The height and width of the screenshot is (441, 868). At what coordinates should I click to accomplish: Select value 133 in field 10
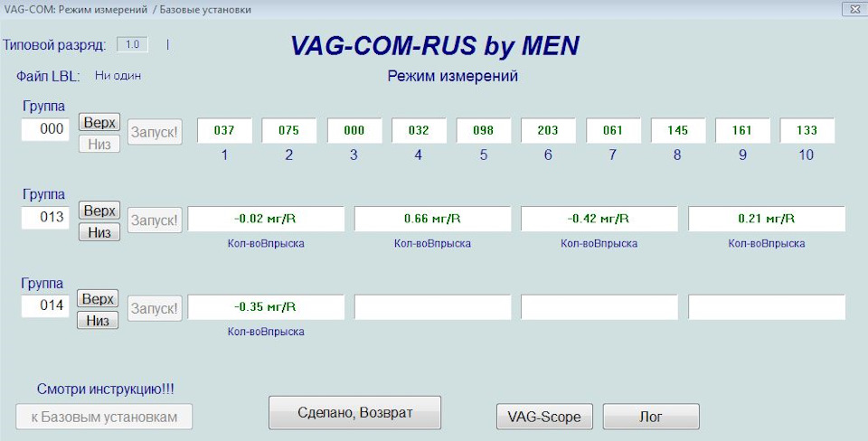click(x=807, y=131)
